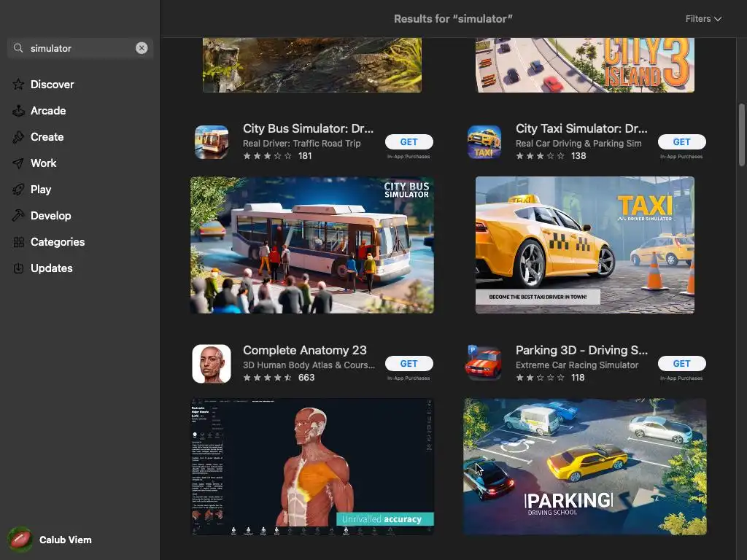Click the City Bus 181 ratings stars
Viewport: 747px width, 560px height.
point(267,156)
